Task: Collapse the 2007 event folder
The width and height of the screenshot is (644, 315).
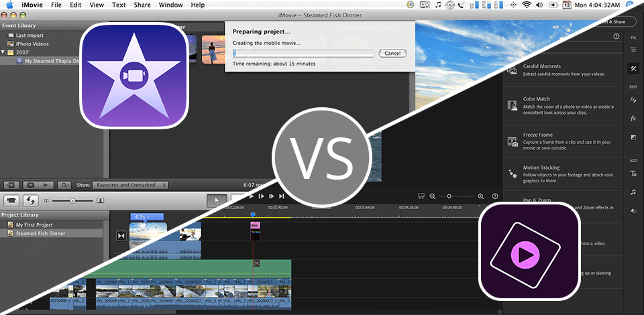Action: pos(3,52)
